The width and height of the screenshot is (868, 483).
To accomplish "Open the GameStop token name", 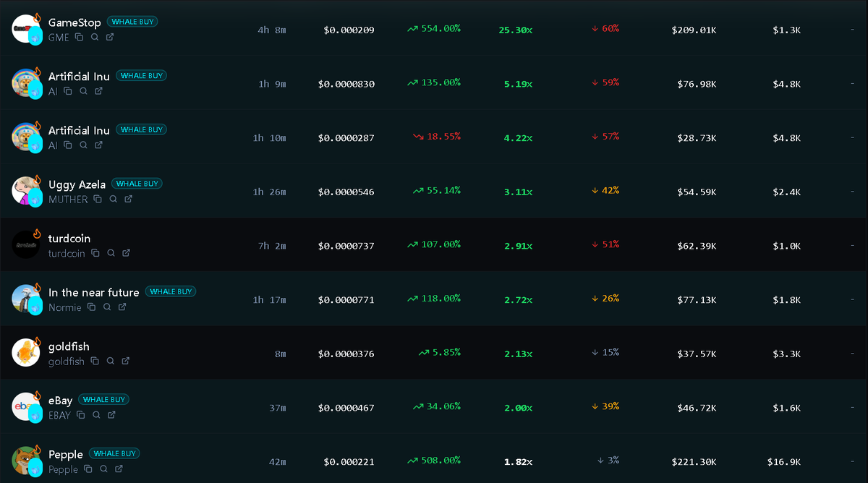I will 75,22.
